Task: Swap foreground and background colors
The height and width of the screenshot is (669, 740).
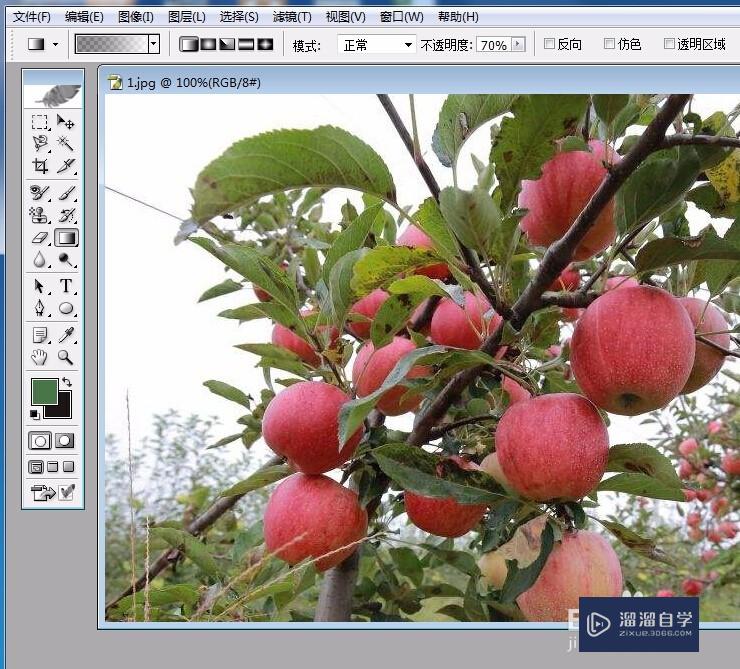Action: click(67, 382)
